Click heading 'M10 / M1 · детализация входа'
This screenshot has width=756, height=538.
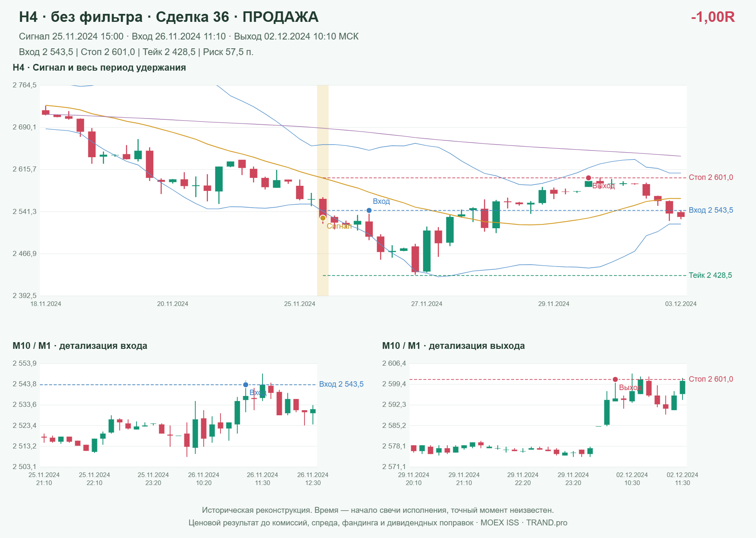point(80,346)
